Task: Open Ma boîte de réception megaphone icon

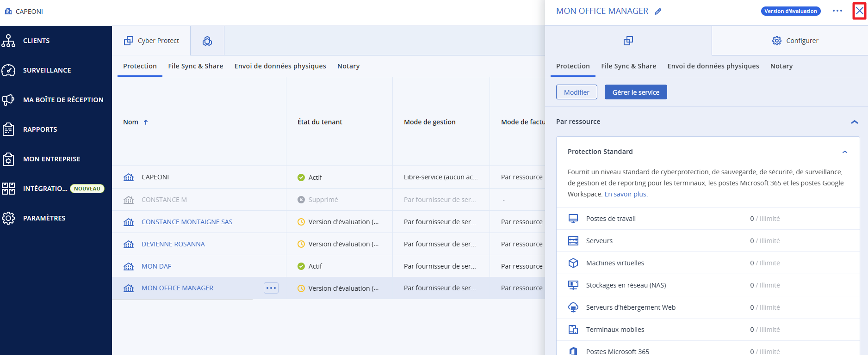Action: coord(8,100)
